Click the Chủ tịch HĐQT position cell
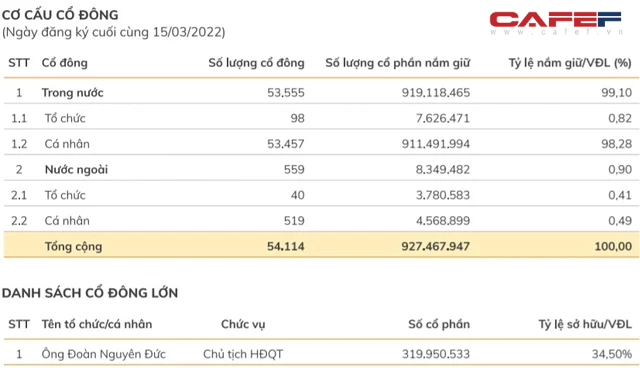Viewport: 640px width, 368px height. 243,354
